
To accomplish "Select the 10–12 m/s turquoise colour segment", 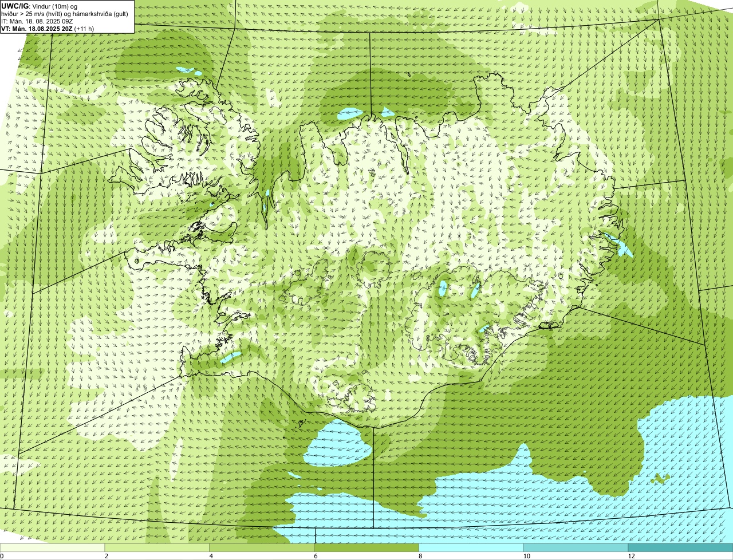I will pyautogui.click(x=576, y=547).
